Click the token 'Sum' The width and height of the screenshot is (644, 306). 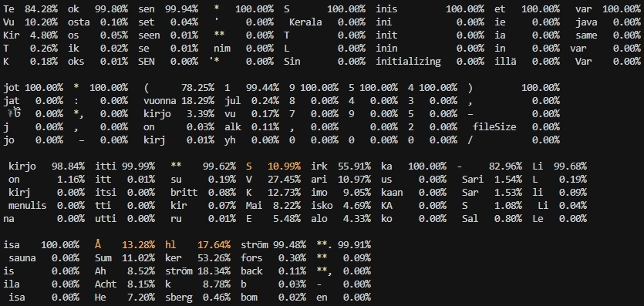pyautogui.click(x=103, y=258)
